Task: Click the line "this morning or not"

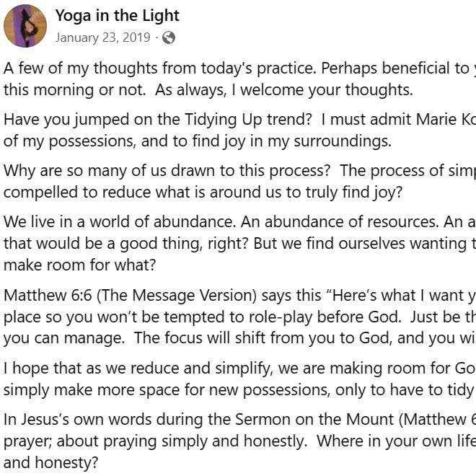Action: [208, 90]
